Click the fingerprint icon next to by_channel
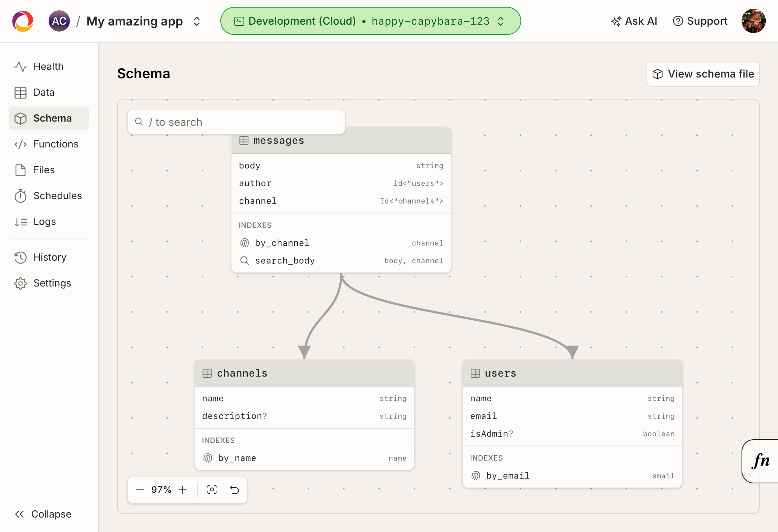 tap(245, 243)
